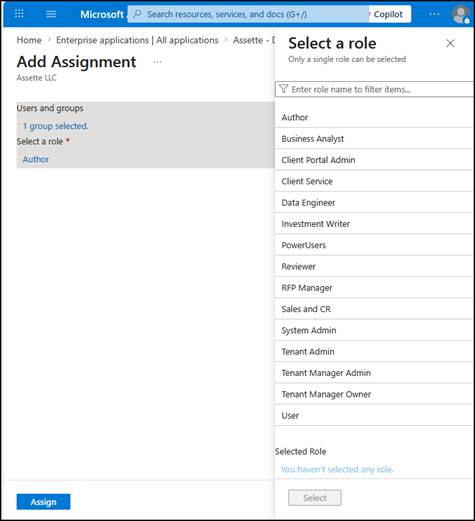Close the Select a role panel
Image resolution: width=475 pixels, height=521 pixels.
(x=450, y=43)
